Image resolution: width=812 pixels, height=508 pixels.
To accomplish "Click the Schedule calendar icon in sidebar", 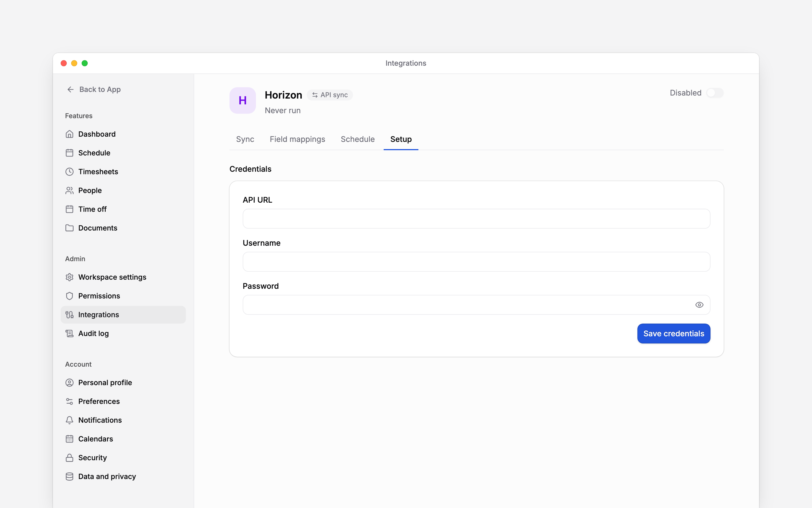I will (70, 153).
